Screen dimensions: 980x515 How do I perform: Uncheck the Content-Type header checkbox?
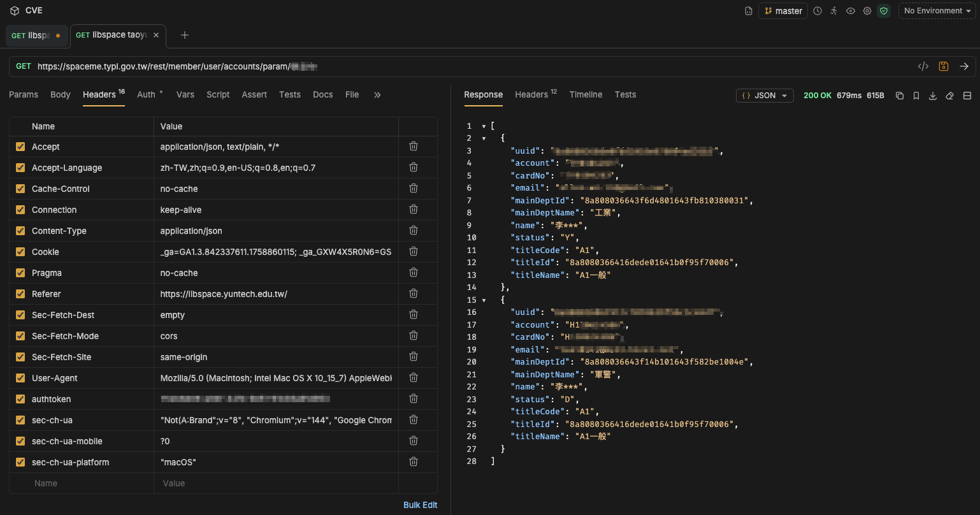coord(20,231)
